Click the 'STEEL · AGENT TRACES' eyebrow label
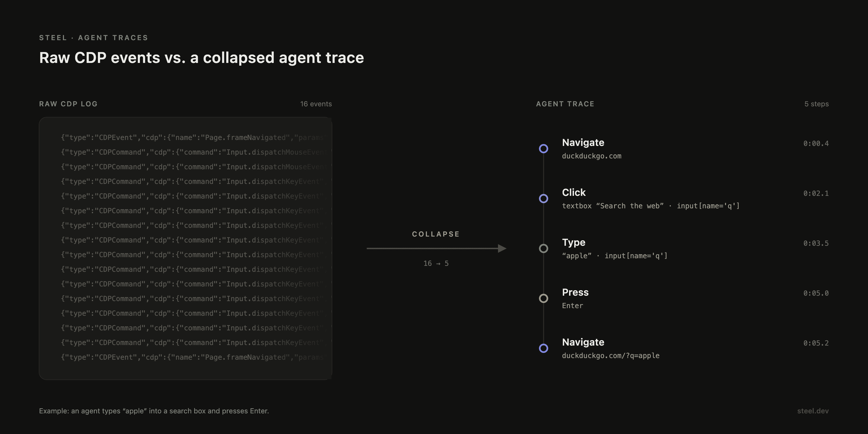The width and height of the screenshot is (868, 434). click(94, 38)
